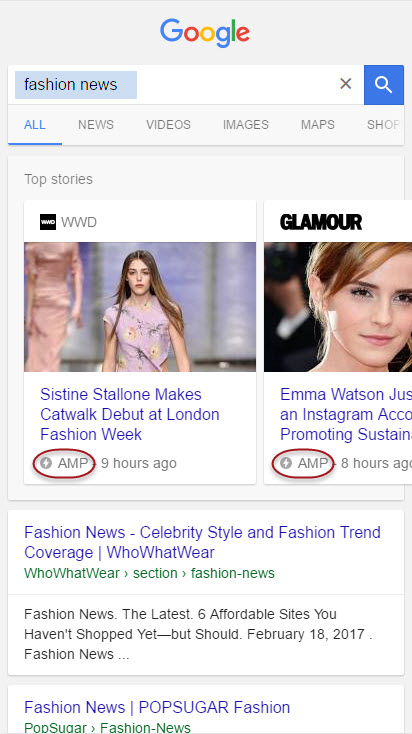Switch to the MAPS tab

tap(318, 125)
